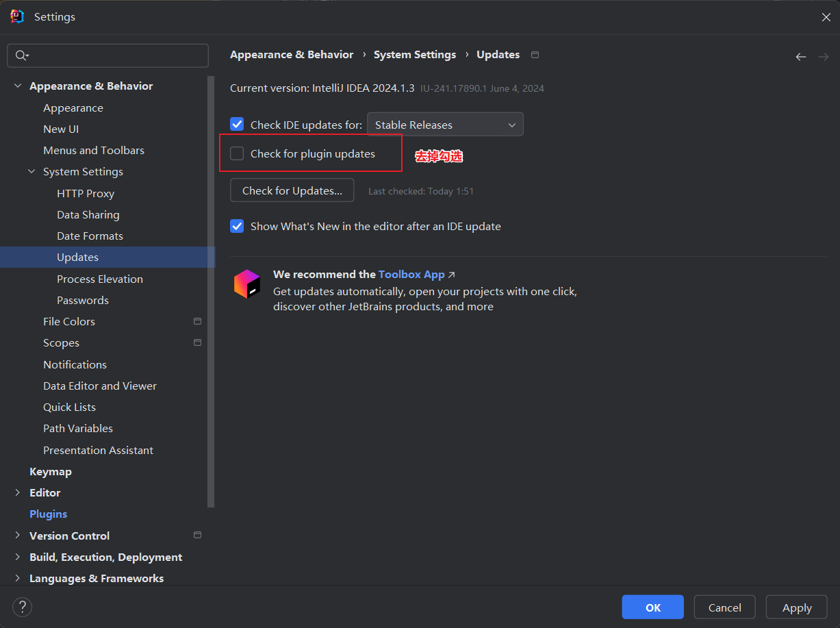Open Data Sharing settings
Screen dimensions: 840x628
click(88, 214)
